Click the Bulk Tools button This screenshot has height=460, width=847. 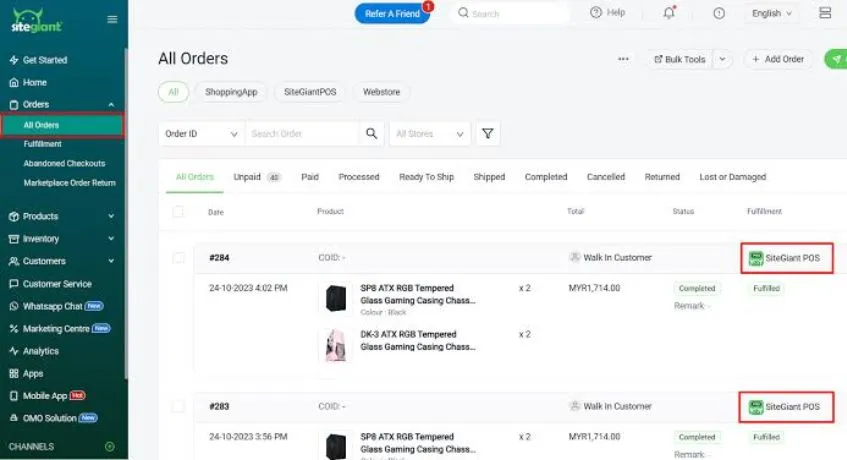click(x=680, y=59)
